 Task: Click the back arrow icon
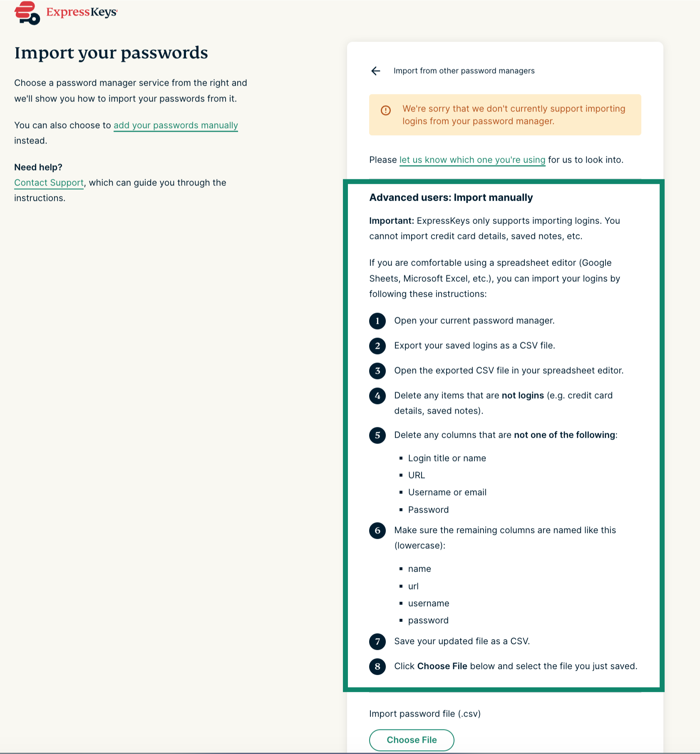pyautogui.click(x=376, y=71)
